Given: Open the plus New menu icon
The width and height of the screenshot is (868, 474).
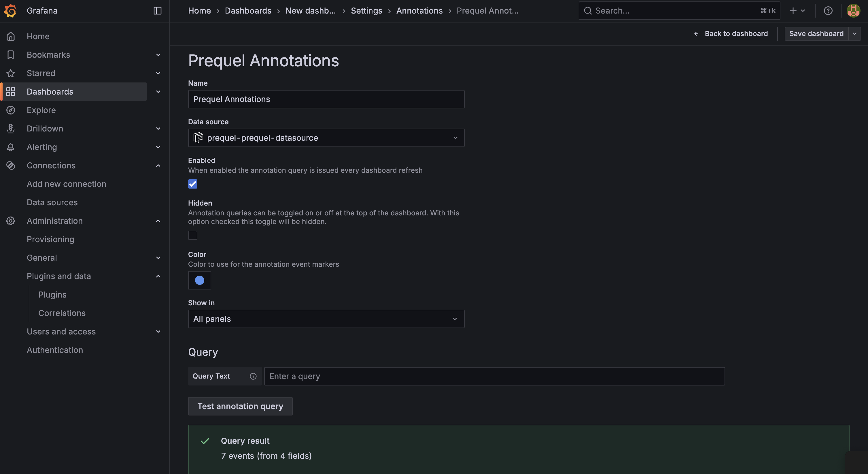Looking at the screenshot, I should point(797,11).
